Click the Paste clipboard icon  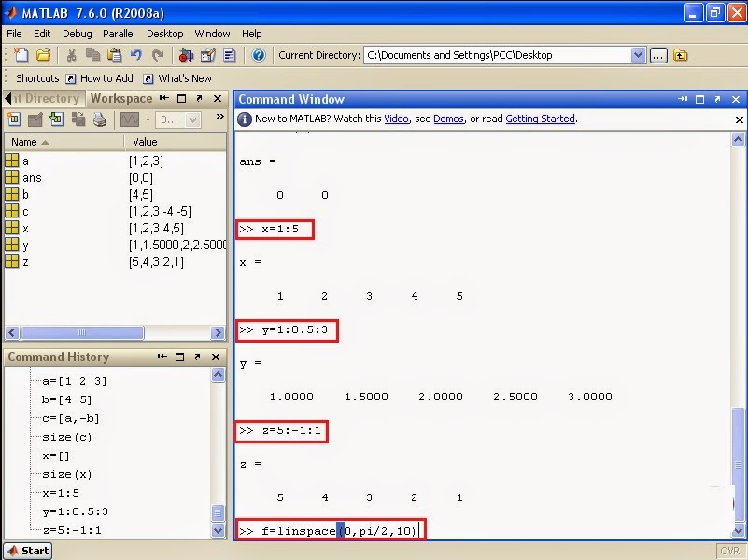(115, 55)
